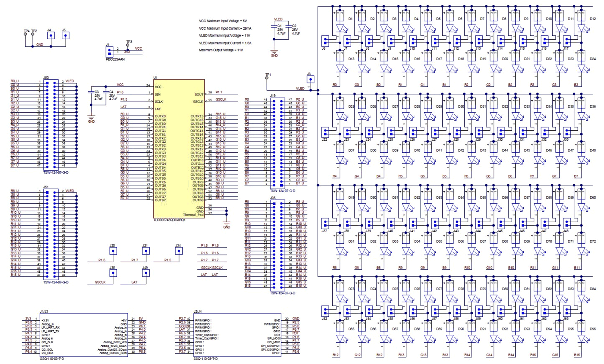Click the SPI_MISO pin label on J2/J4
Screen dimensions: 604x364
click(274, 342)
